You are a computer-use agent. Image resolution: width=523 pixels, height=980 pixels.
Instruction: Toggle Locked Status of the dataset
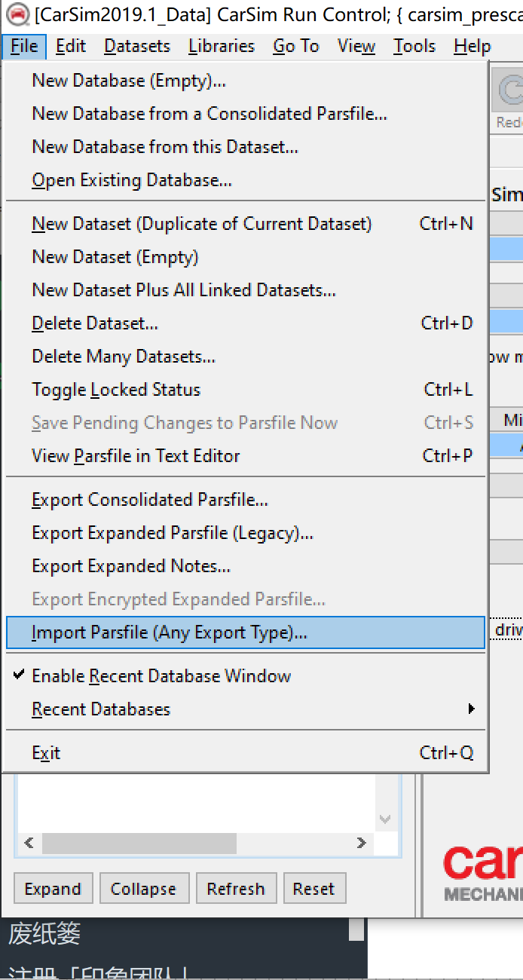point(116,390)
